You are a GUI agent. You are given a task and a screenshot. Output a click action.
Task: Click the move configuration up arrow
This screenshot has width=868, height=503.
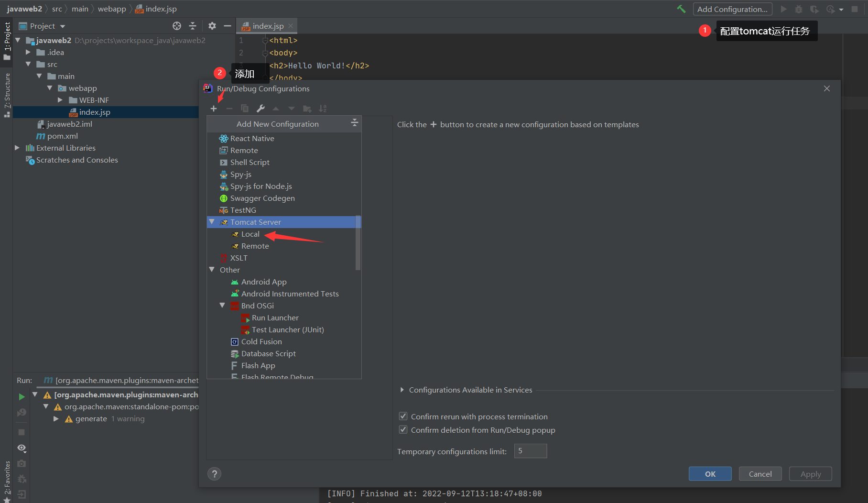[x=276, y=109]
